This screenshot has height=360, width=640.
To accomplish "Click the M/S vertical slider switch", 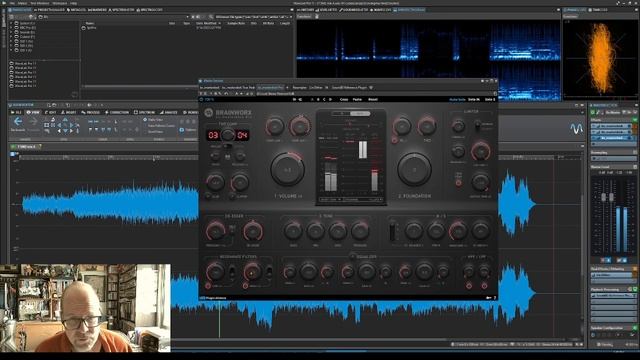I will 392,231.
